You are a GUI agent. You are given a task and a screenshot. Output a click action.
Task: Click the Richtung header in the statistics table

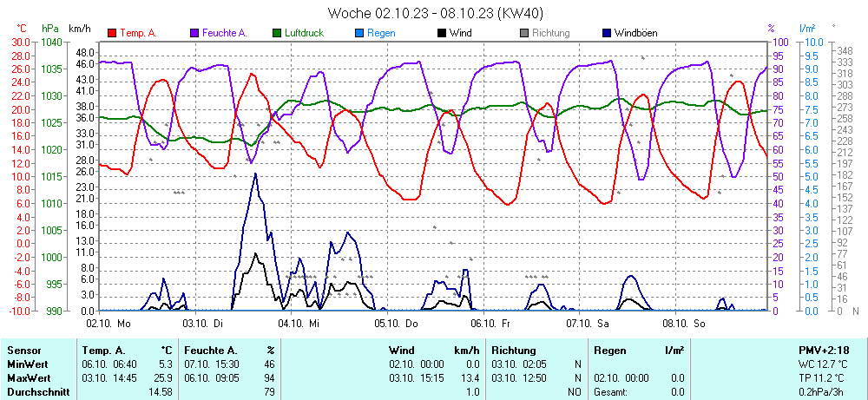(514, 350)
